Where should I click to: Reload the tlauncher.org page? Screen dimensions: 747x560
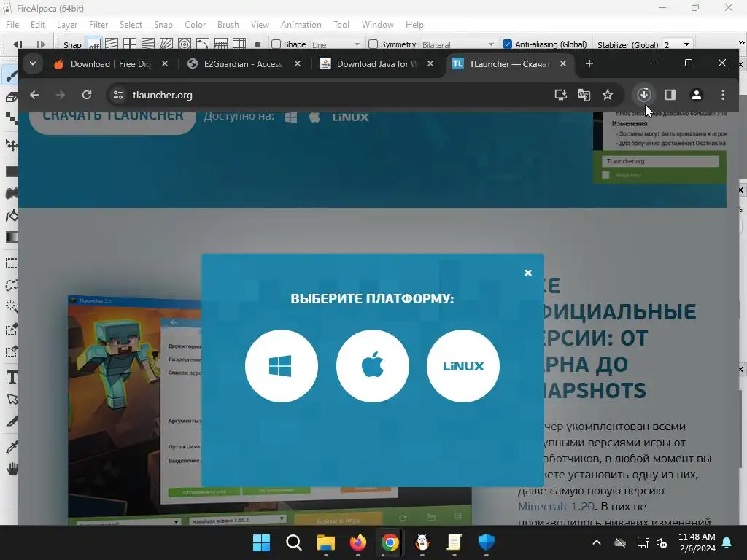coord(87,95)
